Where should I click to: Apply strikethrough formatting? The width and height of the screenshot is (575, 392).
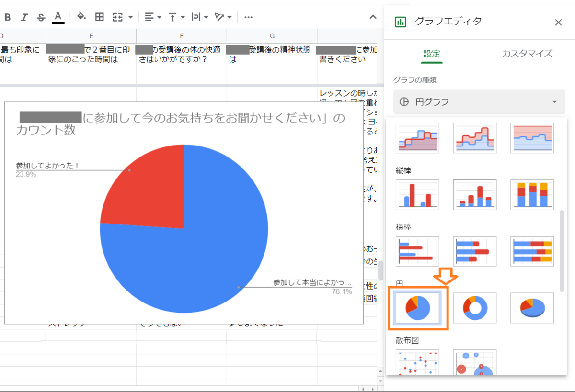(41, 17)
